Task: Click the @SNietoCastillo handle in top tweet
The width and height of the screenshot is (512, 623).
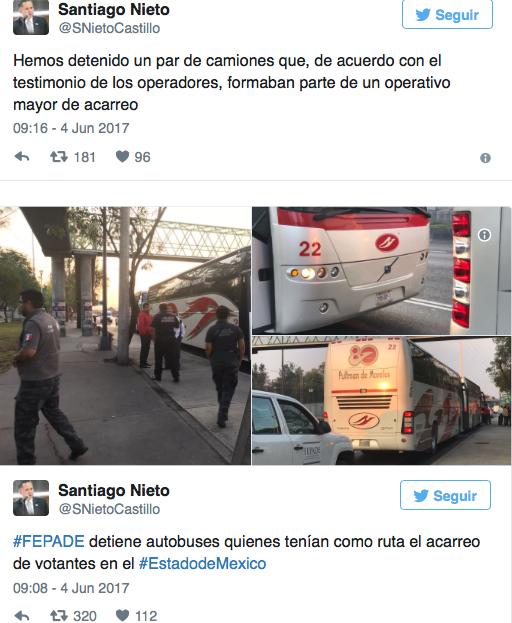Action: [x=109, y=28]
